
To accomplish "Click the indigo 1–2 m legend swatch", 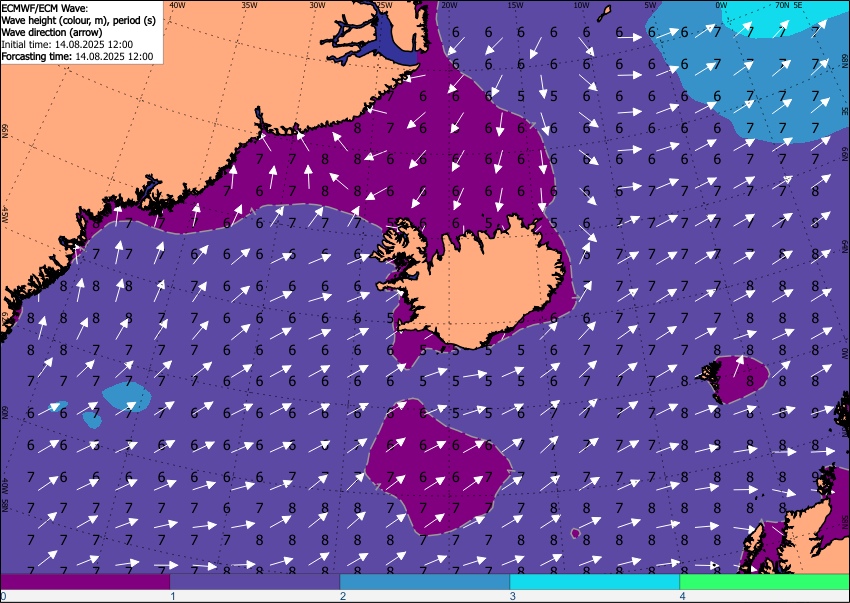I will pos(255,582).
